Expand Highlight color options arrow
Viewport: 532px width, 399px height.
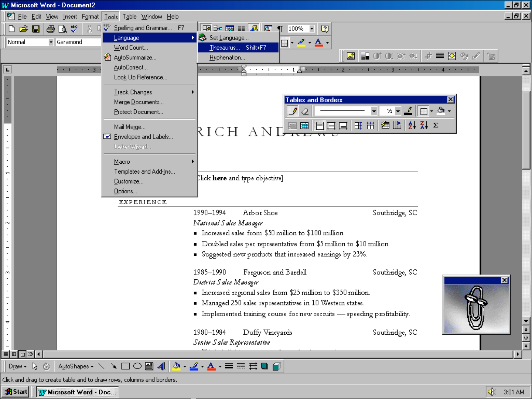310,42
